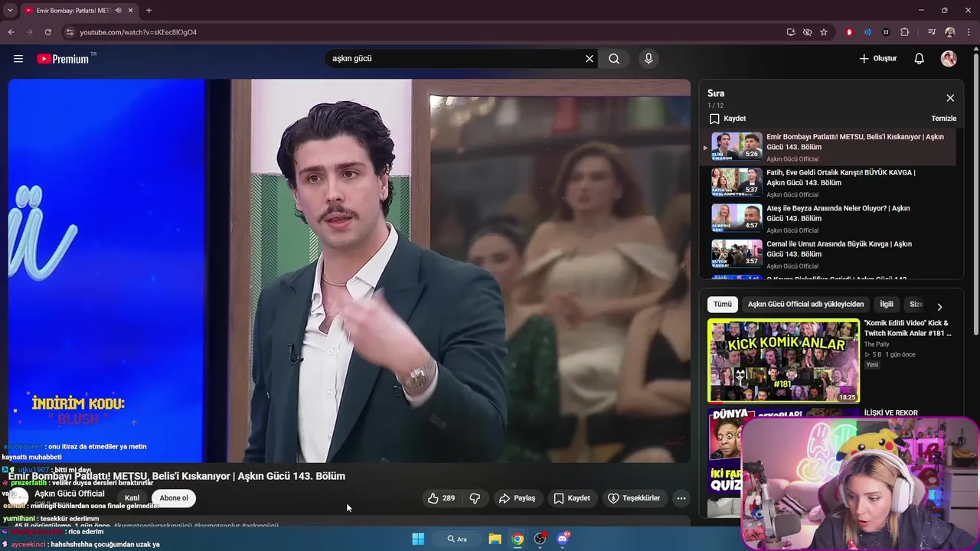Open media controls music note icon
980x551 pixels.
[932, 32]
